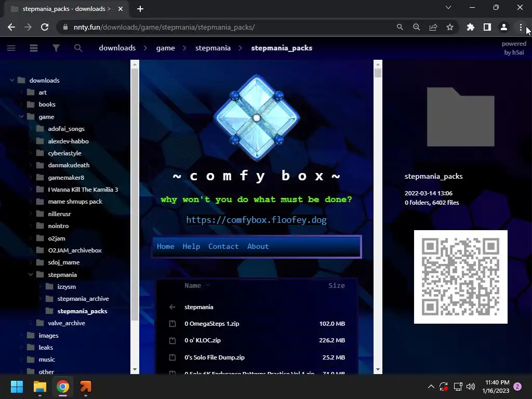Click the downloads breadcrumb
The image size is (532, 399).
click(x=117, y=48)
